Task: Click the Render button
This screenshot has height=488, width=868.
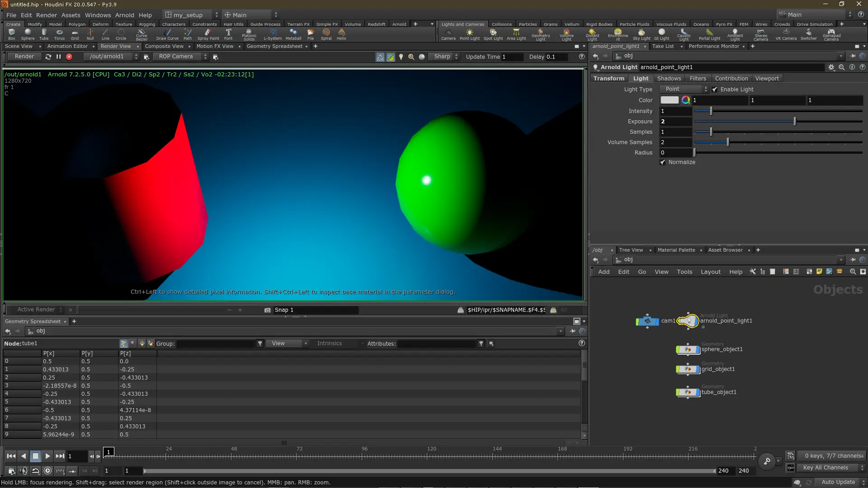Action: coord(24,57)
